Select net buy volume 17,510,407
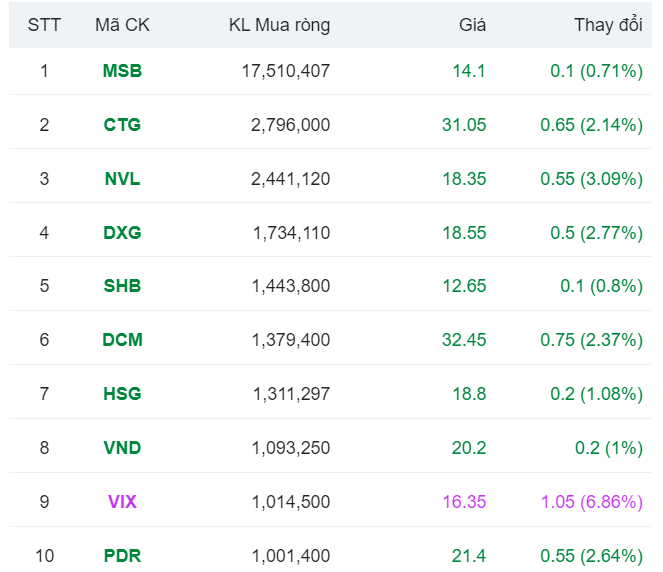The image size is (663, 572). tap(286, 71)
